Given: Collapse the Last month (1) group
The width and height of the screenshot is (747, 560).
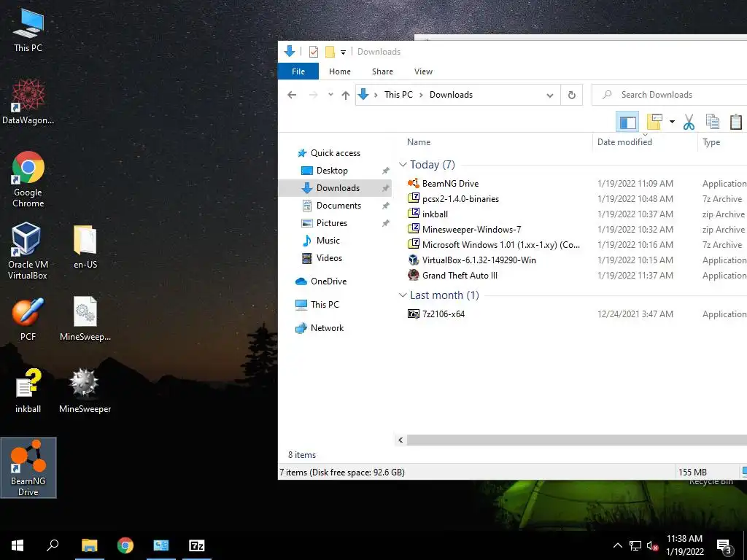Looking at the screenshot, I should 403,295.
